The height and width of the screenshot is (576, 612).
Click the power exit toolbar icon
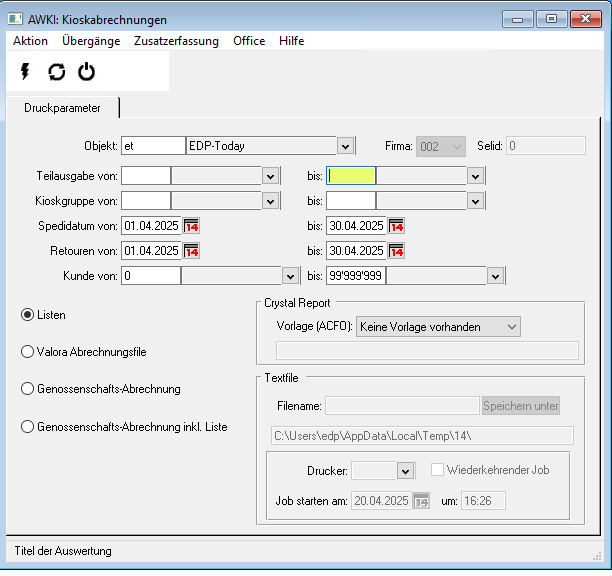[86, 71]
